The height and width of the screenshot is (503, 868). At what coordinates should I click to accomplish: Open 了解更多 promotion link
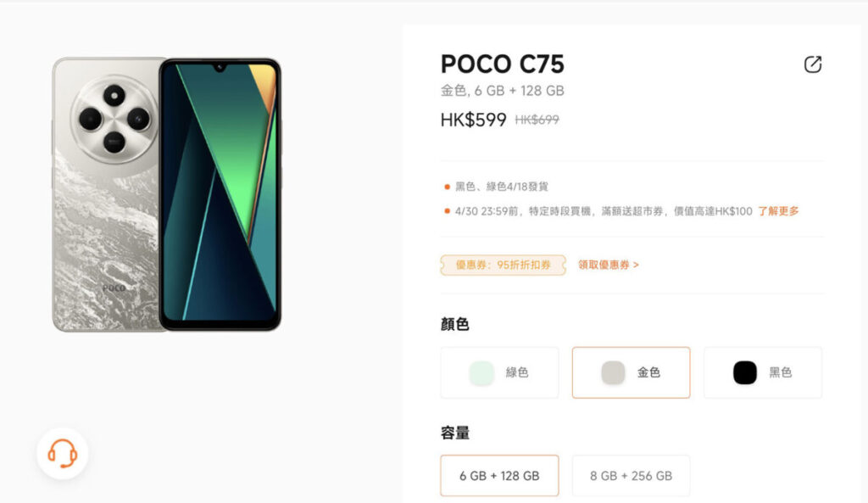(778, 211)
